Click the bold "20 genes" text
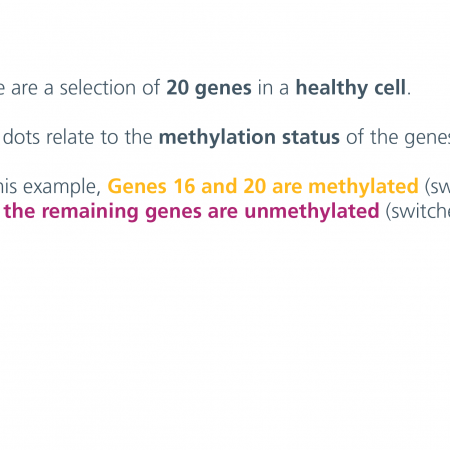This screenshot has height=450, width=450. pos(209,88)
